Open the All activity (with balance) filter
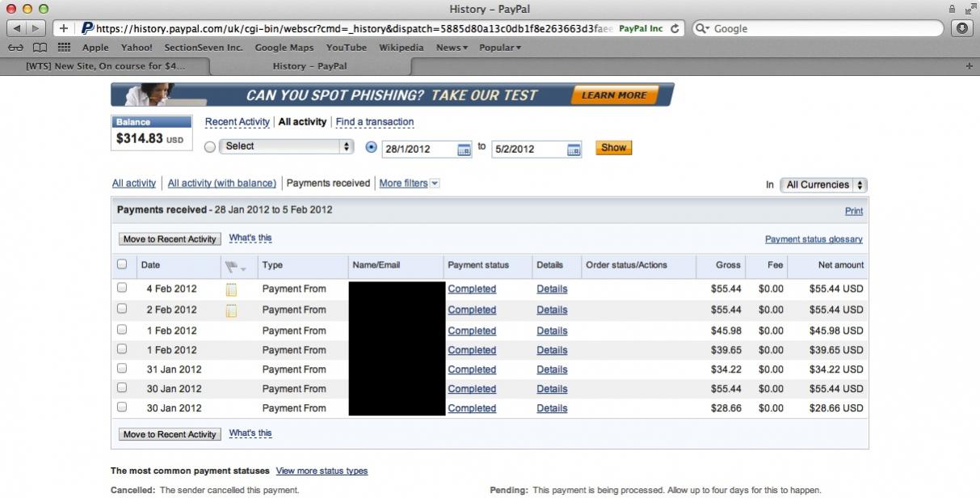980x498 pixels. (x=222, y=184)
